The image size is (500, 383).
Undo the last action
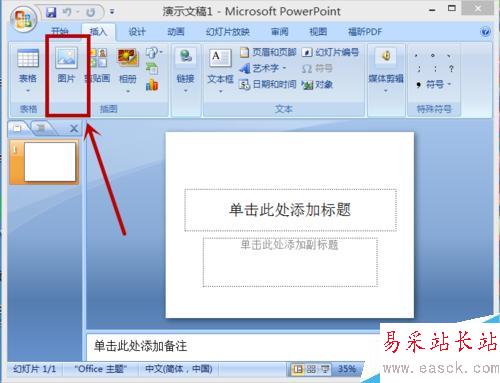tap(67, 12)
